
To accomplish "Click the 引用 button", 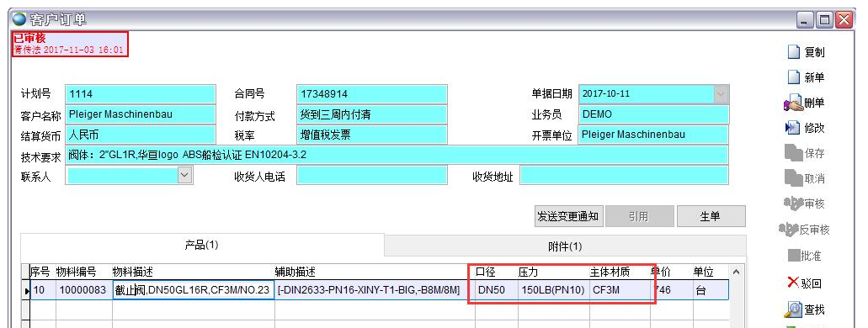I will coord(639,216).
